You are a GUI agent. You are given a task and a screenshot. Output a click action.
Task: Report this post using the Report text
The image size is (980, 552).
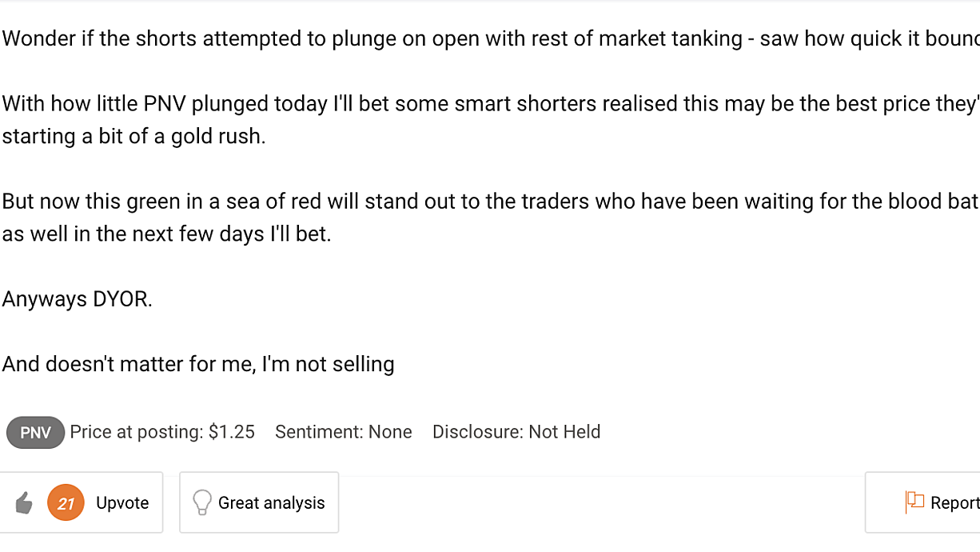955,503
